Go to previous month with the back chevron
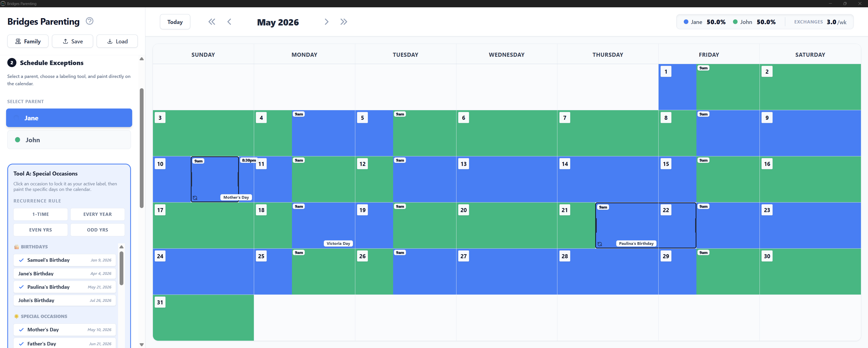 click(x=229, y=21)
